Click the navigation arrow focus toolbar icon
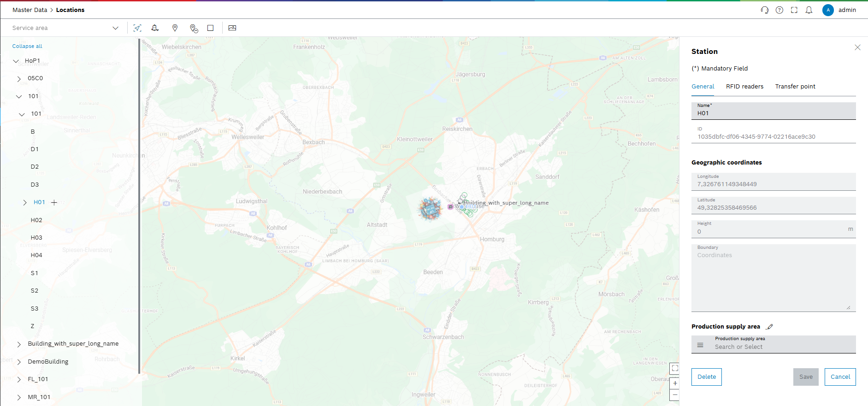The height and width of the screenshot is (406, 868). pos(137,28)
